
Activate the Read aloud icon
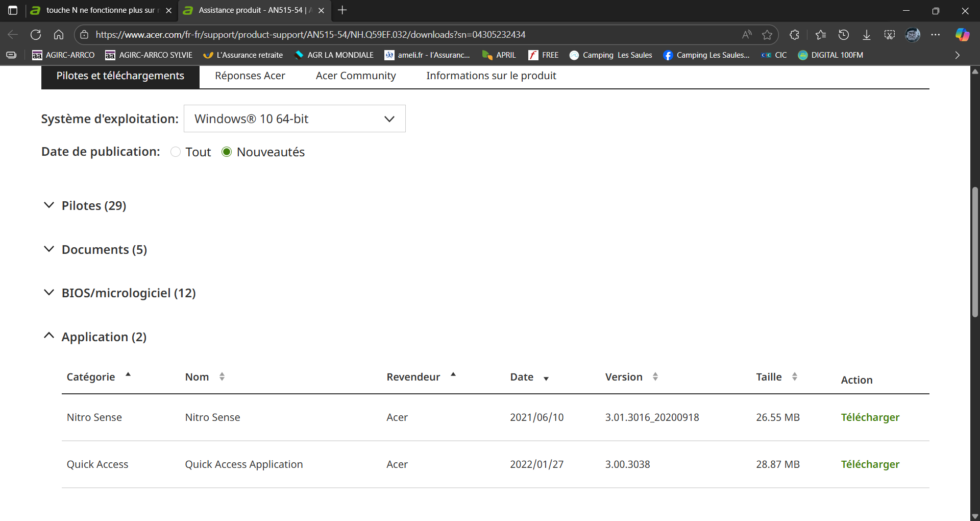747,35
